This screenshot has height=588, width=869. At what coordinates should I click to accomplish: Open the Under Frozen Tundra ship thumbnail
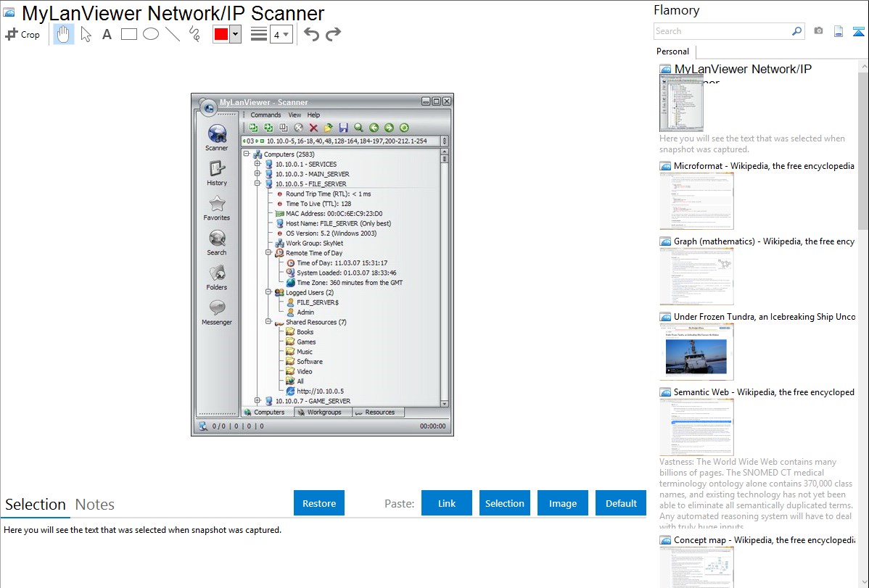point(696,352)
